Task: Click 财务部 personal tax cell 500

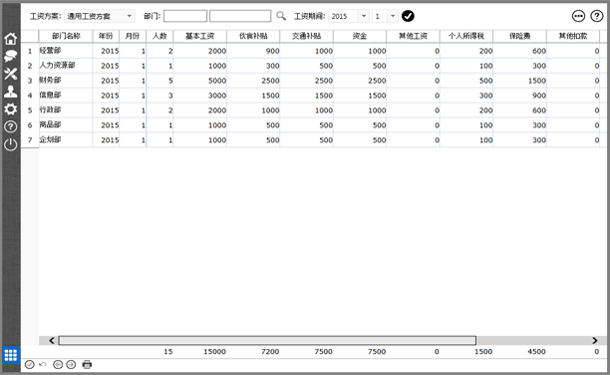Action: pyautogui.click(x=466, y=81)
